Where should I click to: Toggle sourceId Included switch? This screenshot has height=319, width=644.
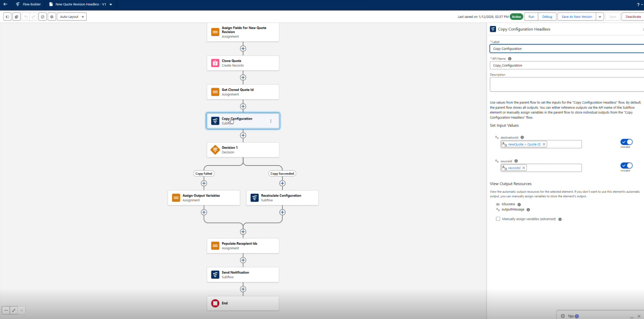pyautogui.click(x=627, y=166)
